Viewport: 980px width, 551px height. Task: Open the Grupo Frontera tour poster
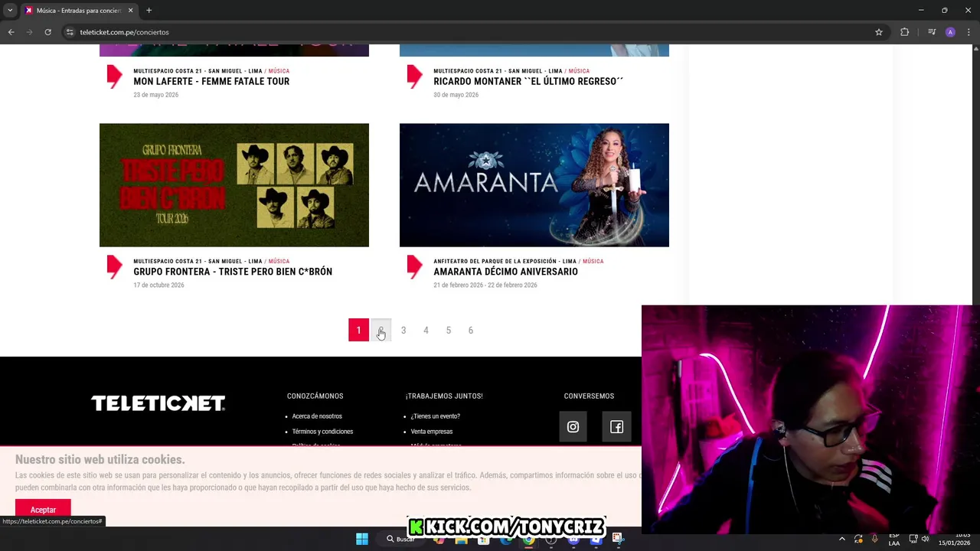click(x=234, y=185)
